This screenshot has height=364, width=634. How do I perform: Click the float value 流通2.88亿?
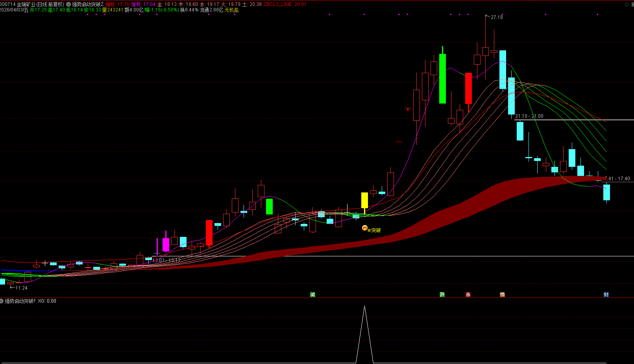211,10
